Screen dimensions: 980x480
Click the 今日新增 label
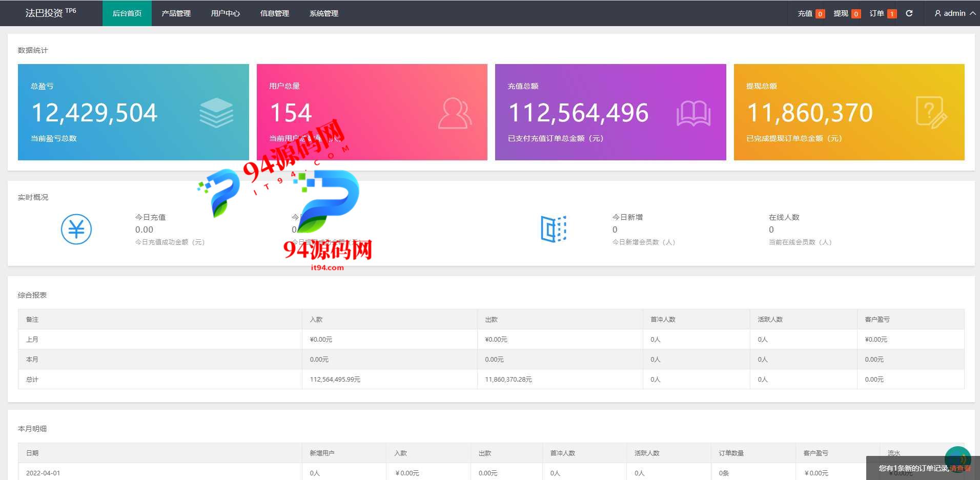point(627,217)
